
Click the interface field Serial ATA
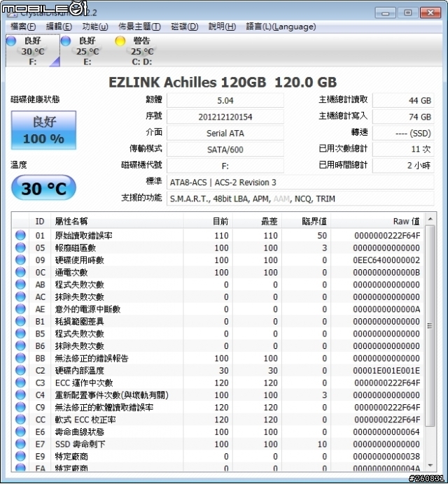point(225,133)
